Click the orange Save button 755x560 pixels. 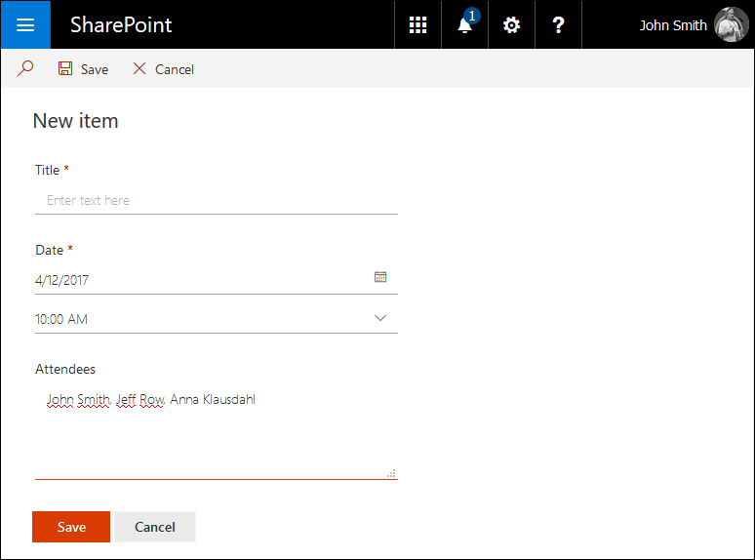[x=71, y=527]
